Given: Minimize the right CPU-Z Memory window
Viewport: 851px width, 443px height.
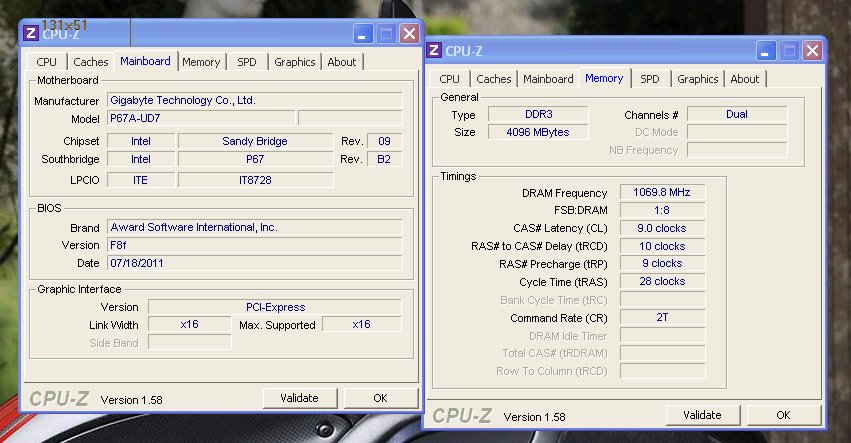Looking at the screenshot, I should tap(767, 51).
